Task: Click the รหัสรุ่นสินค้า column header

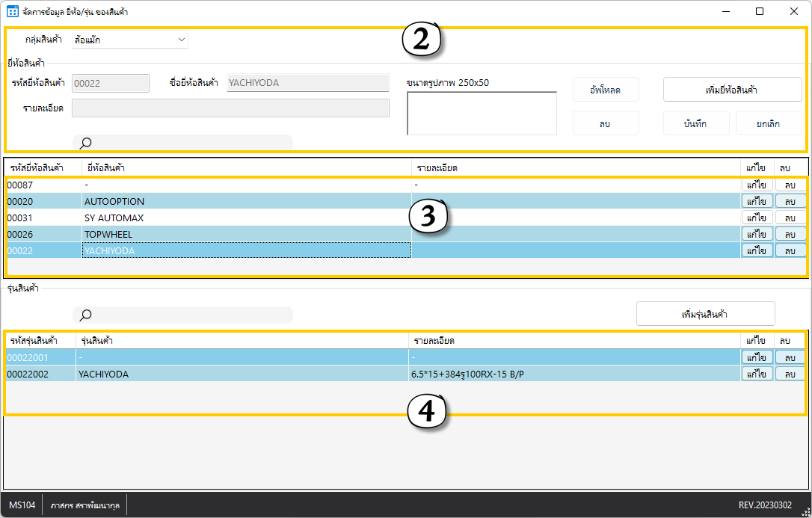Action: coord(40,341)
